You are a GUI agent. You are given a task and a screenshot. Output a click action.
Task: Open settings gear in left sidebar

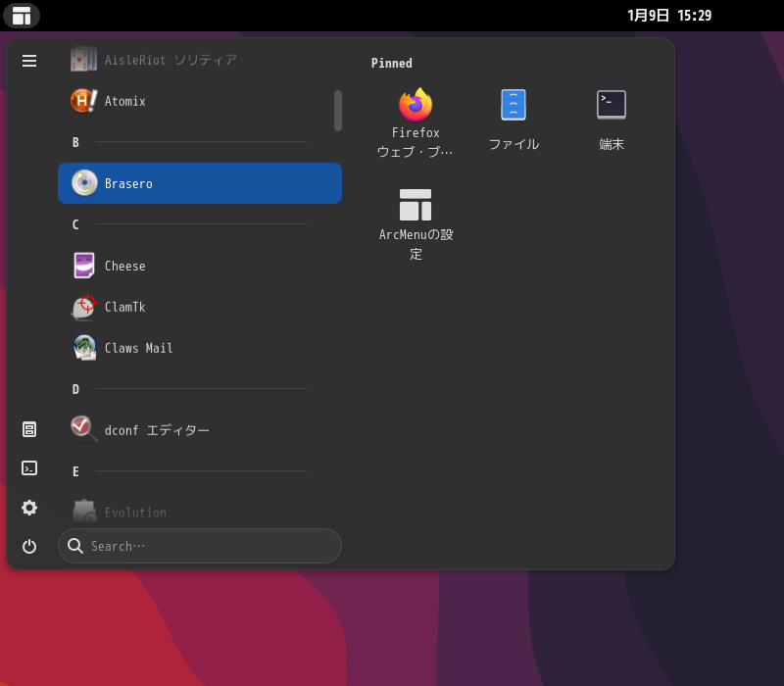[x=29, y=508]
